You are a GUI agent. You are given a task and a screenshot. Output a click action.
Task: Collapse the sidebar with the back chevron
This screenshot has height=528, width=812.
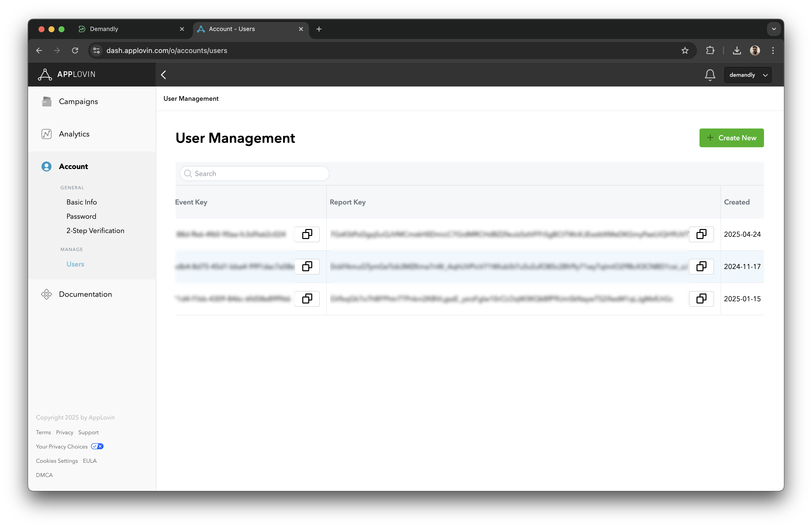point(164,75)
